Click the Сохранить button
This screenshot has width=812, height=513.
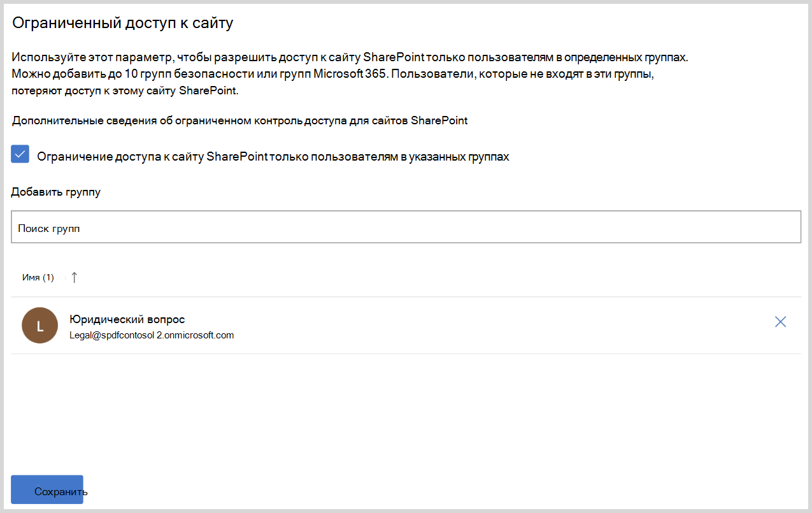47,489
